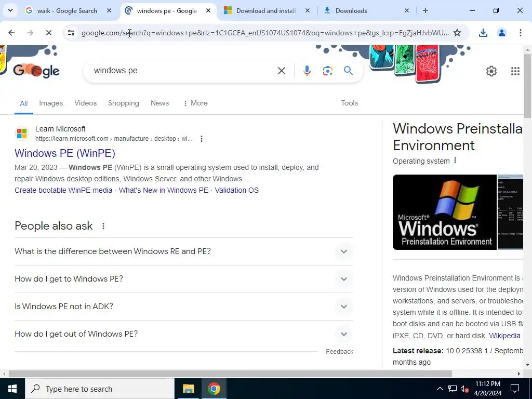Open 'Windows PE (WinPE)' result link
The height and width of the screenshot is (399, 532).
(x=65, y=153)
